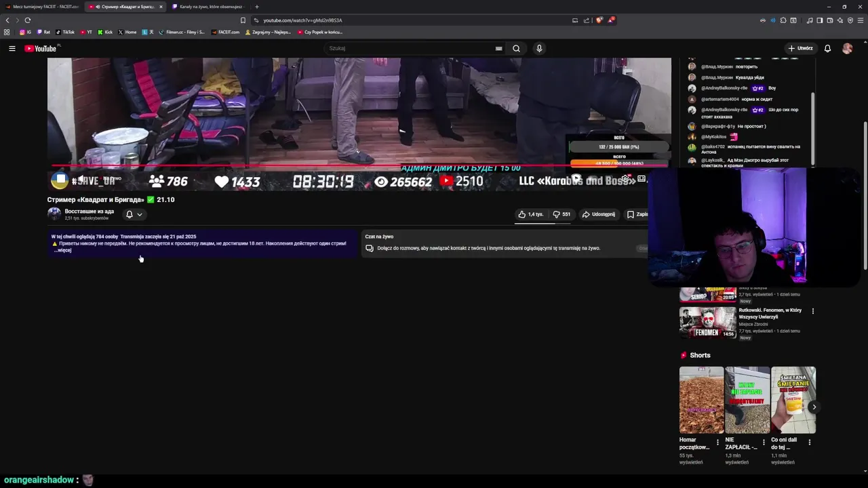Toggle the browser sidebar panel icon
868x488 pixels.
point(819,20)
